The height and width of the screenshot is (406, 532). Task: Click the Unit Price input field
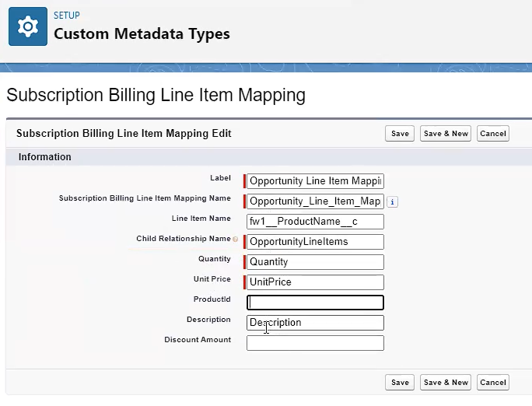315,282
